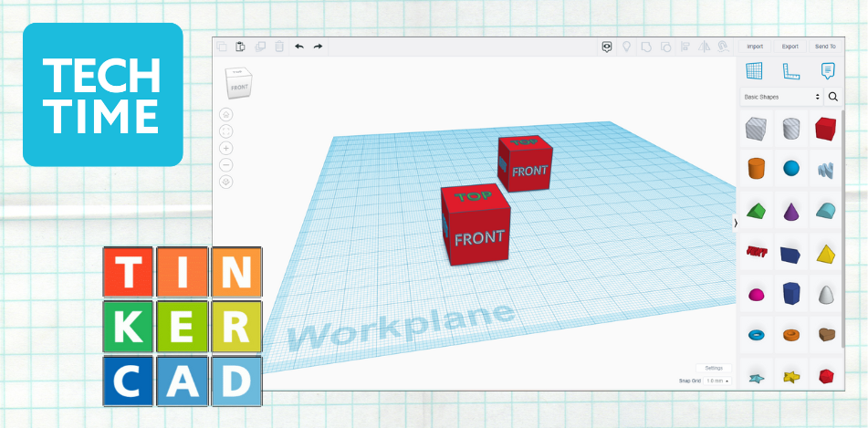Click the Align tool icon
This screenshot has height=428, width=868.
click(685, 47)
